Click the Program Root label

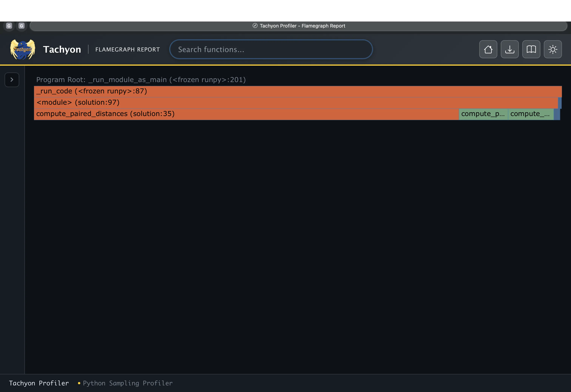click(x=141, y=80)
